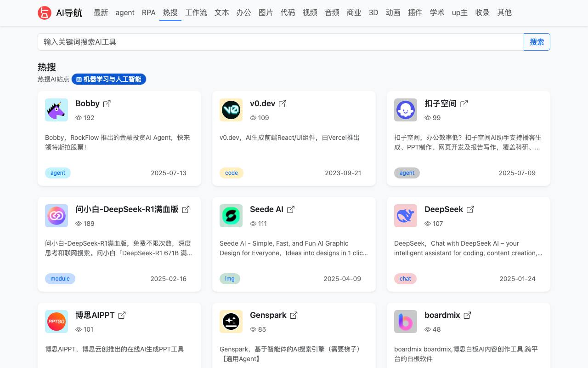Click the AI导航 site title

coord(69,13)
